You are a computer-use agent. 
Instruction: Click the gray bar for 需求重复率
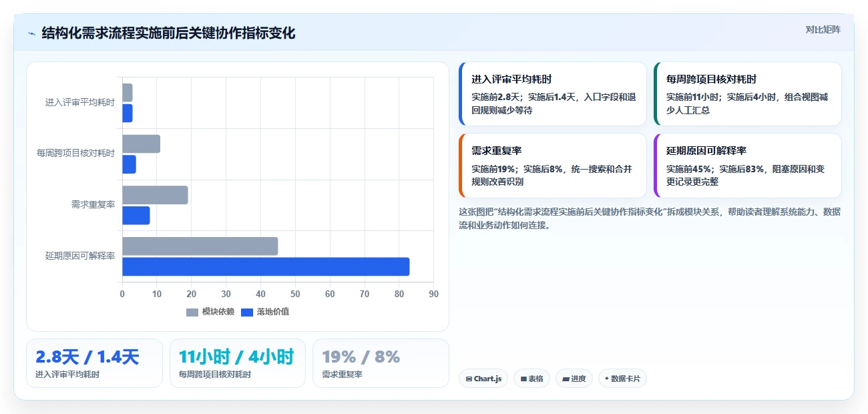click(x=155, y=195)
